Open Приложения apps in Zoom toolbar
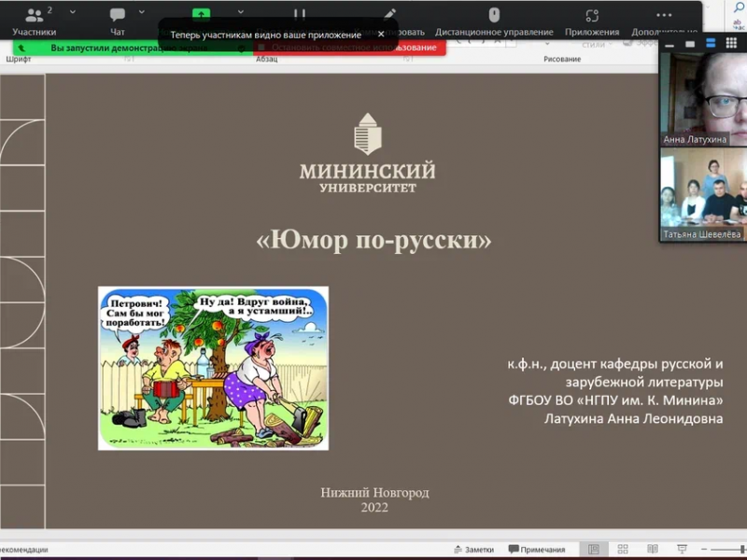Viewport: 747px width, 560px height. click(592, 21)
